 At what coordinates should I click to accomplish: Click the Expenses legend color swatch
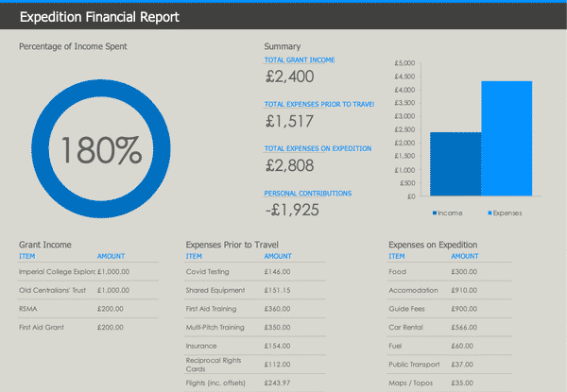click(x=489, y=213)
